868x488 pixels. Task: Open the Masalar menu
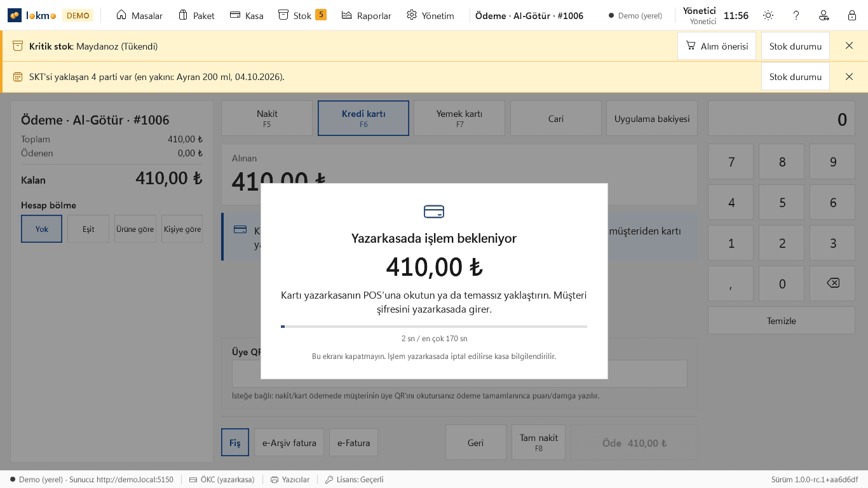(x=140, y=15)
